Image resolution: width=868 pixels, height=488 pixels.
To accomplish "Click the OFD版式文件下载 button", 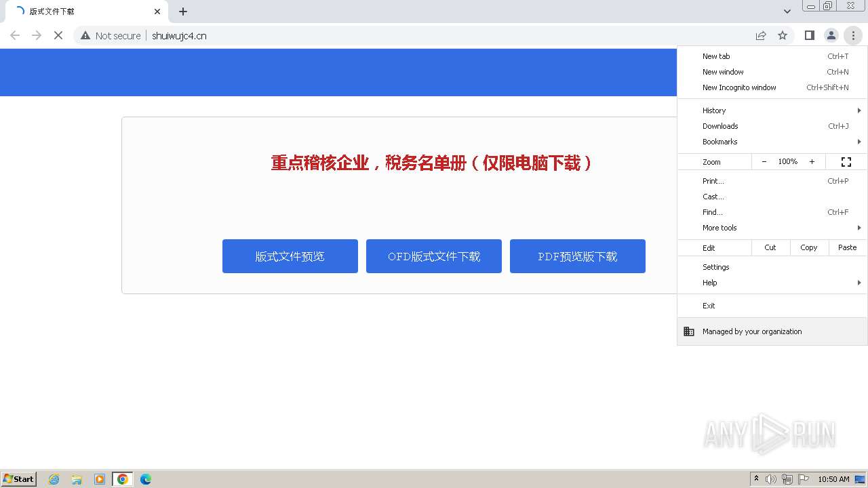I will point(434,256).
